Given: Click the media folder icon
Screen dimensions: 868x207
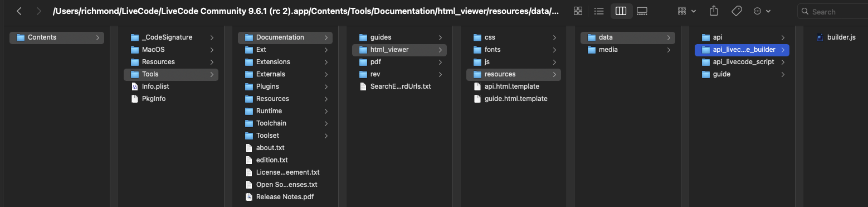Looking at the screenshot, I should tap(592, 50).
